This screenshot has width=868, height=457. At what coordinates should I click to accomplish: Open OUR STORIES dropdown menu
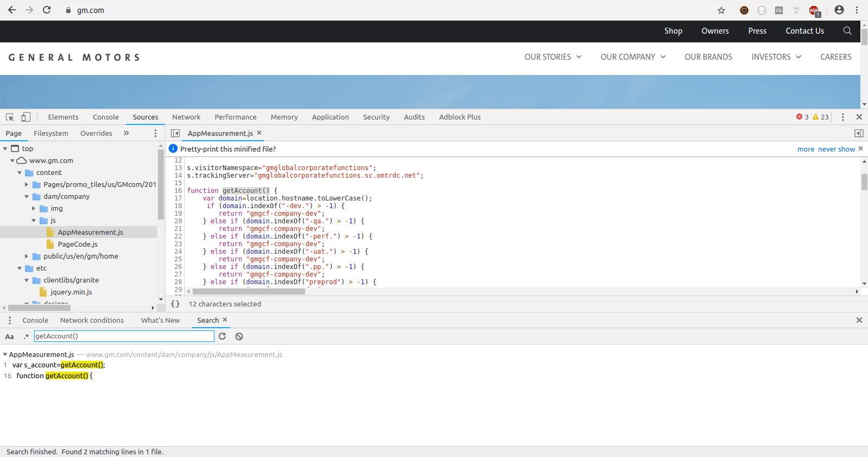pos(553,57)
